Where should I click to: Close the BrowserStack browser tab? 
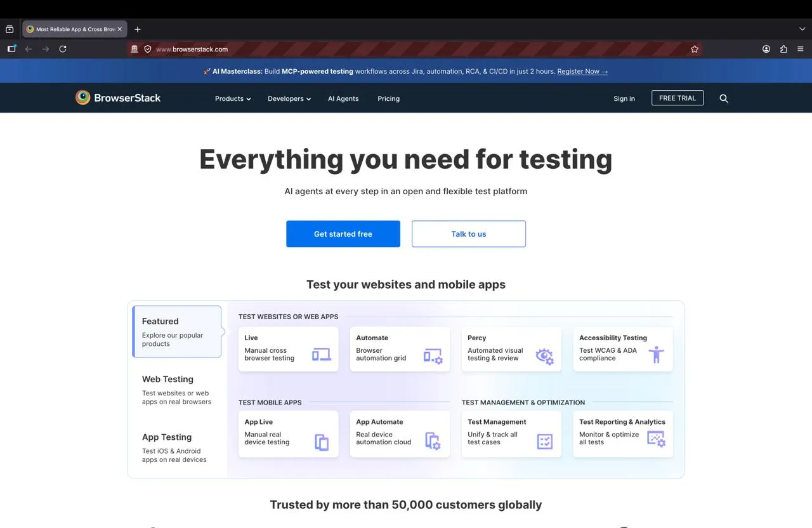tap(119, 29)
